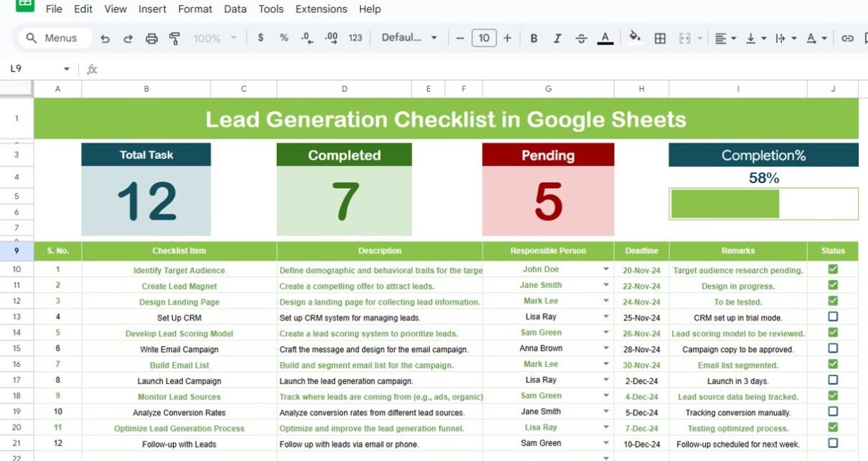Open the Extensions menu

click(321, 9)
